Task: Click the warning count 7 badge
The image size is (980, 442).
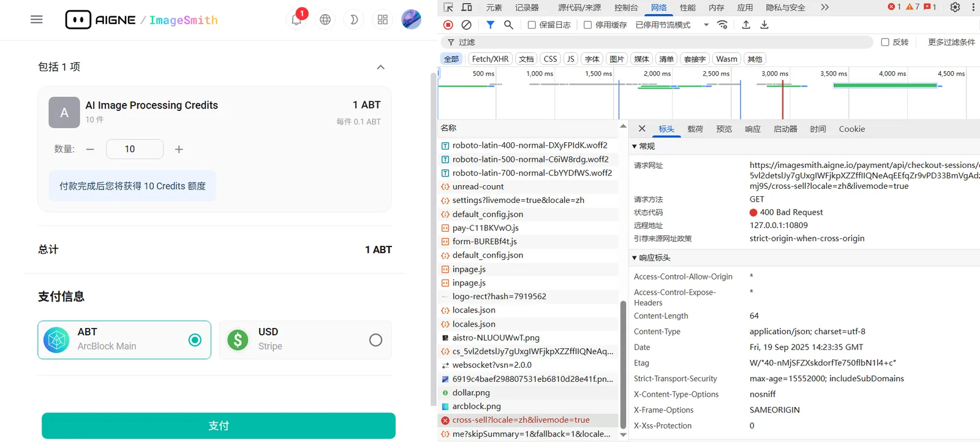Action: tap(913, 7)
